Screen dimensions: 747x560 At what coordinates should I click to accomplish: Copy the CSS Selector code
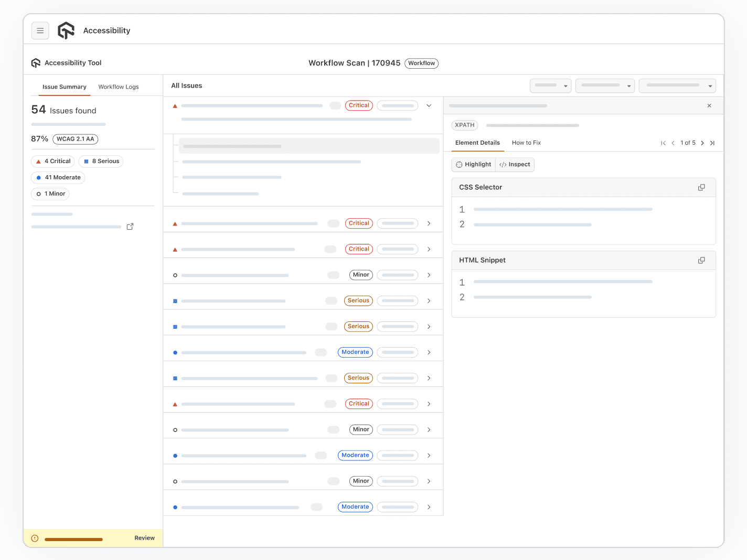(x=701, y=187)
